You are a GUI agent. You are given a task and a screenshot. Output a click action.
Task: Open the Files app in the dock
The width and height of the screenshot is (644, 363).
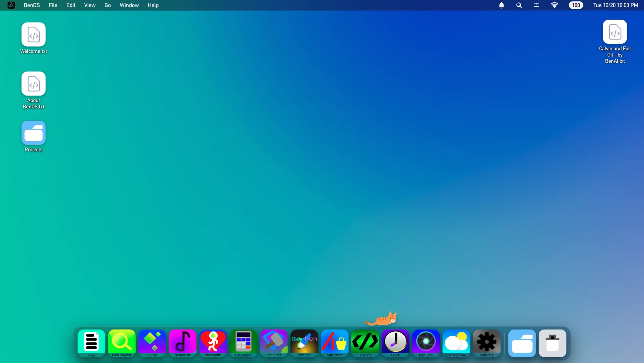pyautogui.click(x=91, y=343)
